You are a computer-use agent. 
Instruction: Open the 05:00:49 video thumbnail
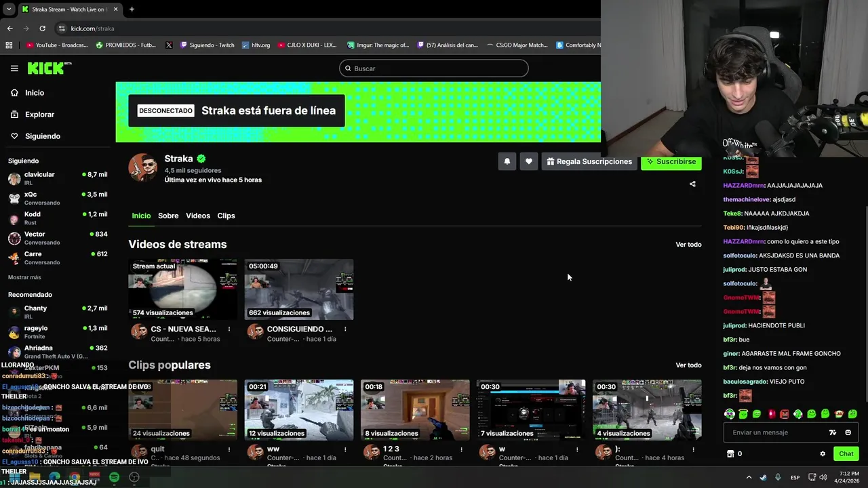click(x=299, y=289)
